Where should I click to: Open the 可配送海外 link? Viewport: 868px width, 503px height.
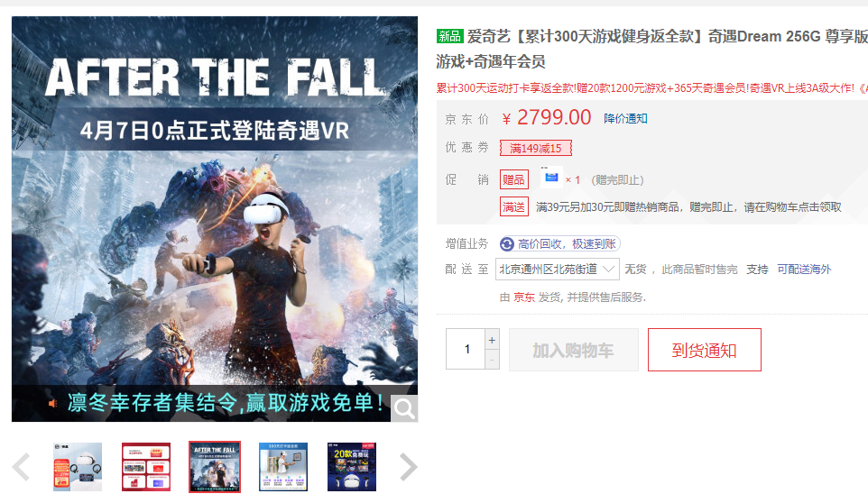[804, 270]
